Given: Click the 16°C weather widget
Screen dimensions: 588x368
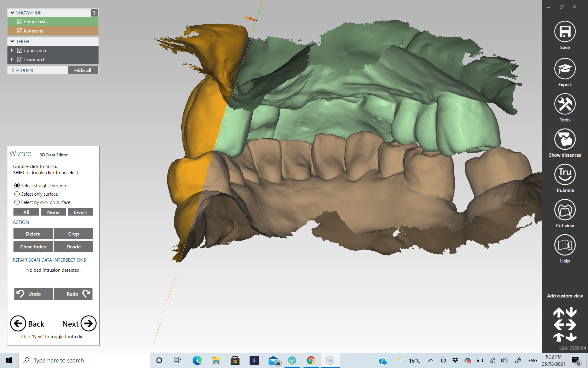Looking at the screenshot, I should pyautogui.click(x=409, y=361).
